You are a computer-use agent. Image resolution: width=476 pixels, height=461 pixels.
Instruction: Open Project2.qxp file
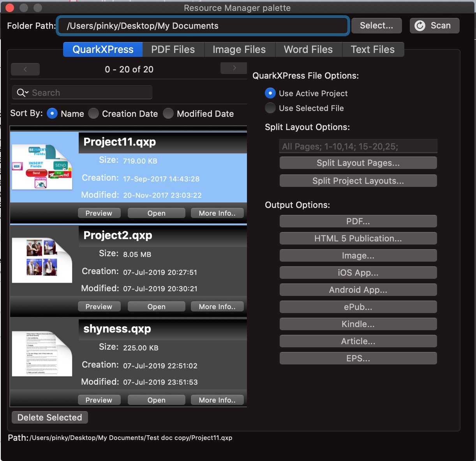157,306
